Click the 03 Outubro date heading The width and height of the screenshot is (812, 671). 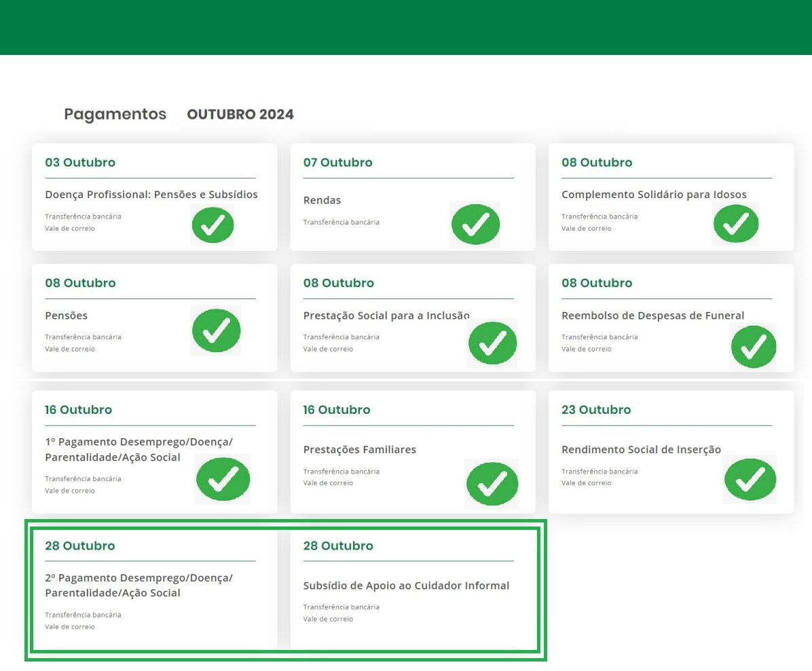click(x=80, y=163)
